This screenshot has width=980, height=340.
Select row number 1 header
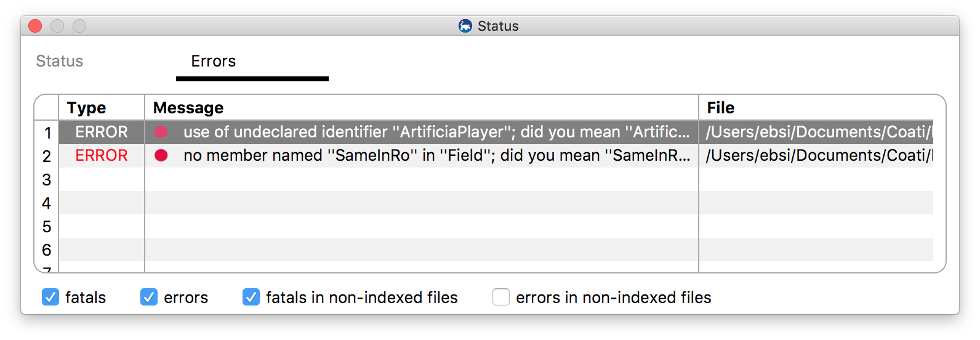tap(47, 132)
